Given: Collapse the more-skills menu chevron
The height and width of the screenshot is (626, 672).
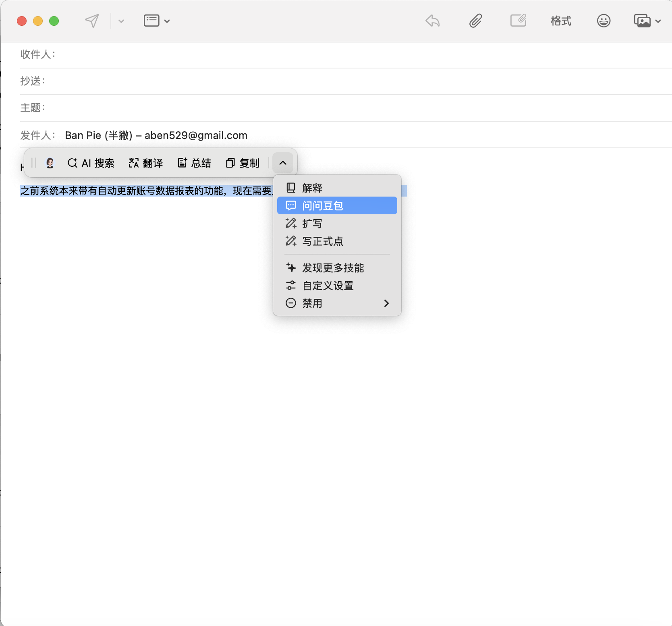Looking at the screenshot, I should pos(283,163).
